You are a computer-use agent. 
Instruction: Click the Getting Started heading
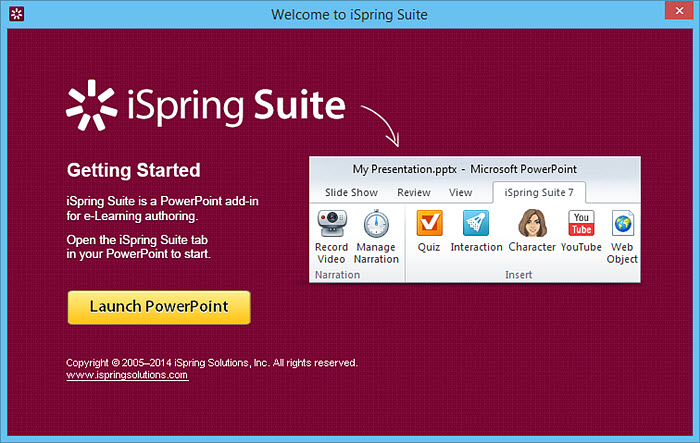tap(133, 170)
